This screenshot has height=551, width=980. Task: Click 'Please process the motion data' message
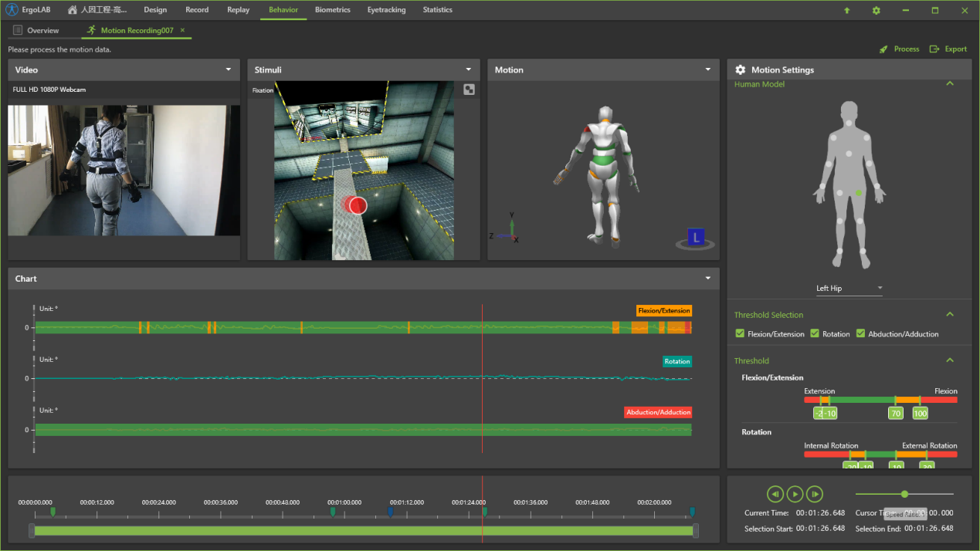pyautogui.click(x=59, y=49)
